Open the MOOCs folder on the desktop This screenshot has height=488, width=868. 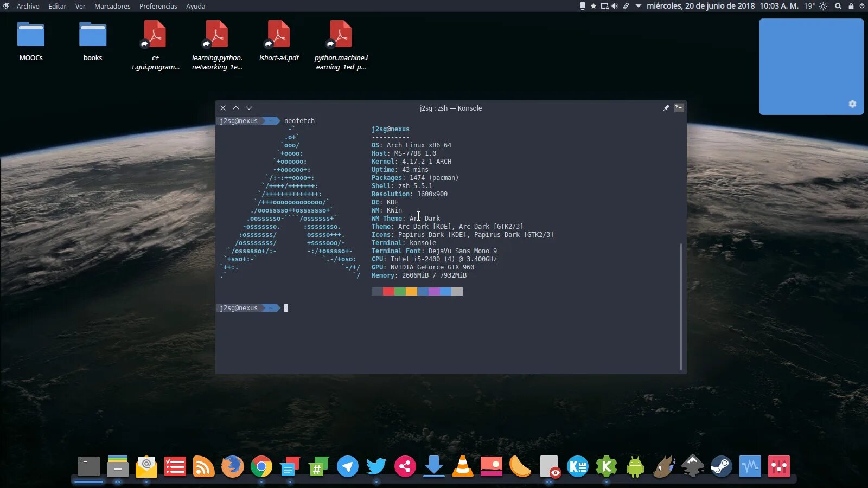click(x=31, y=41)
